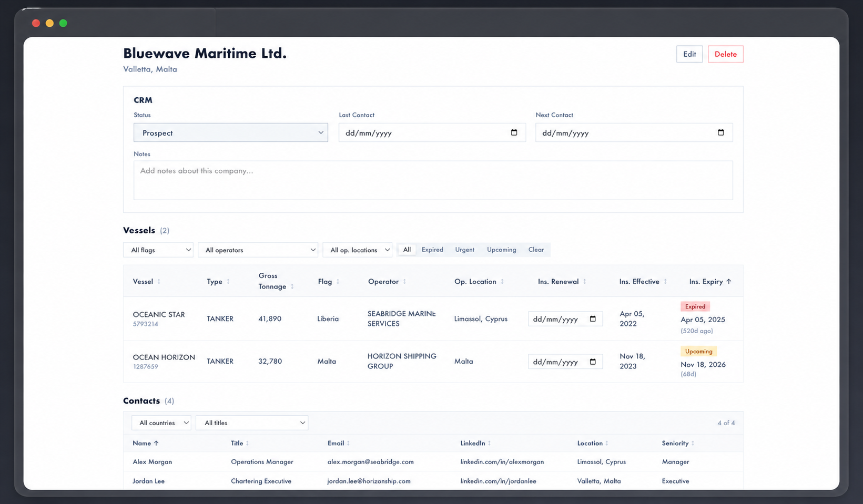863x504 pixels.
Task: Sort by Gross Tonnage column arrows
Action: pyautogui.click(x=292, y=286)
